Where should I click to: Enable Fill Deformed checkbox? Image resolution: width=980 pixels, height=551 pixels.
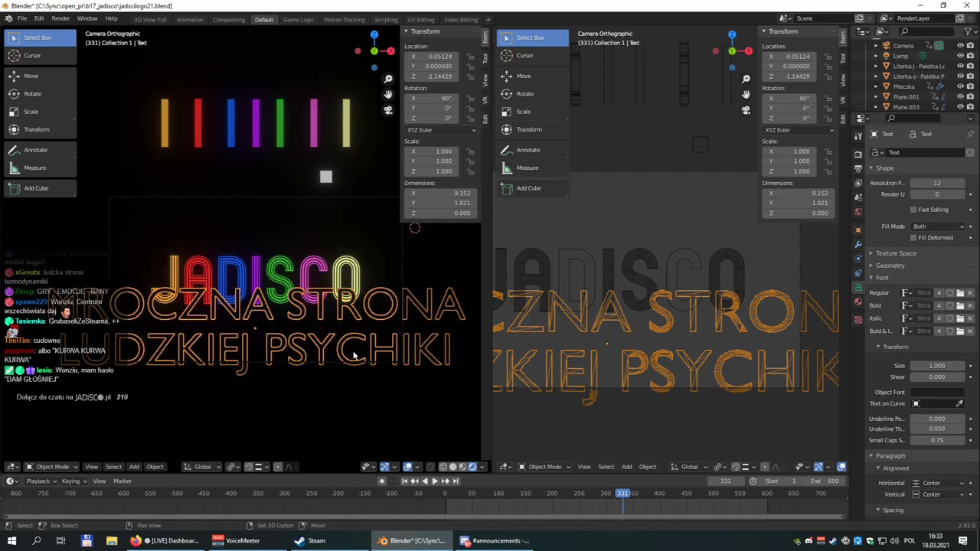pos(913,238)
